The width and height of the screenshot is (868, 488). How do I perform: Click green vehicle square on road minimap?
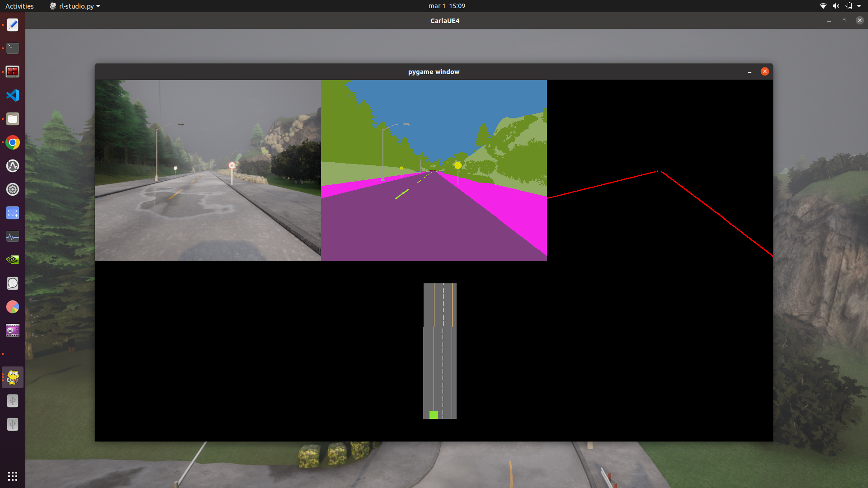tap(434, 414)
